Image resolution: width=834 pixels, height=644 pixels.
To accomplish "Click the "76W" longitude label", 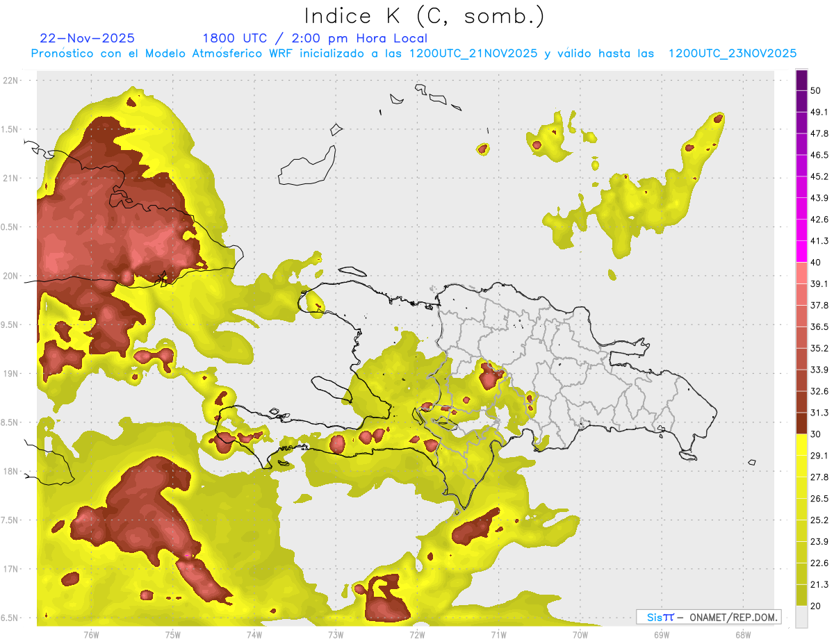I will coord(91,634).
